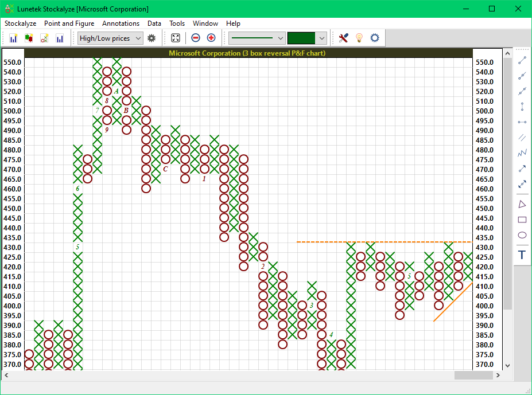This screenshot has height=395, width=532.
Task: Click the horizontal scrollbar right arrow
Action: coord(498,375)
